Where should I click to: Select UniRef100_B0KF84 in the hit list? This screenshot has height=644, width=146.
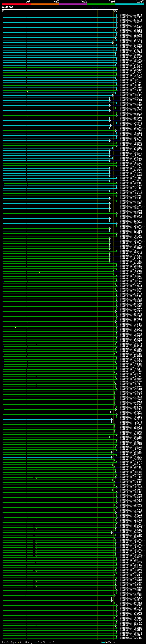click(x=131, y=53)
